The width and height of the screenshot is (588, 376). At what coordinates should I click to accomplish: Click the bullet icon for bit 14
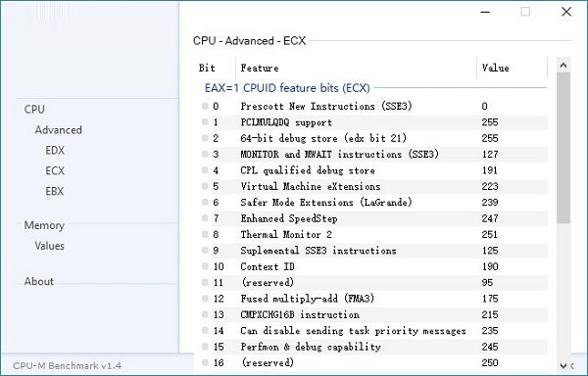[x=205, y=331]
